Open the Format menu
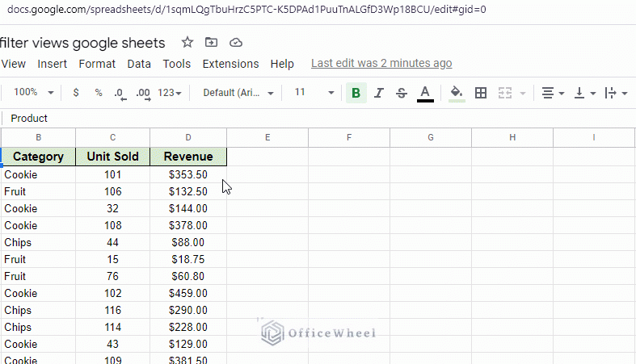 [97, 64]
